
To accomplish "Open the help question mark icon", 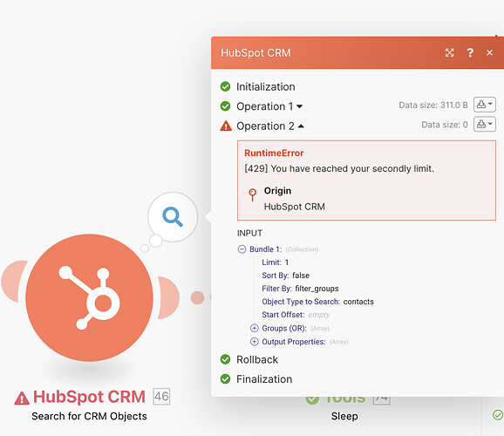I will click(470, 52).
